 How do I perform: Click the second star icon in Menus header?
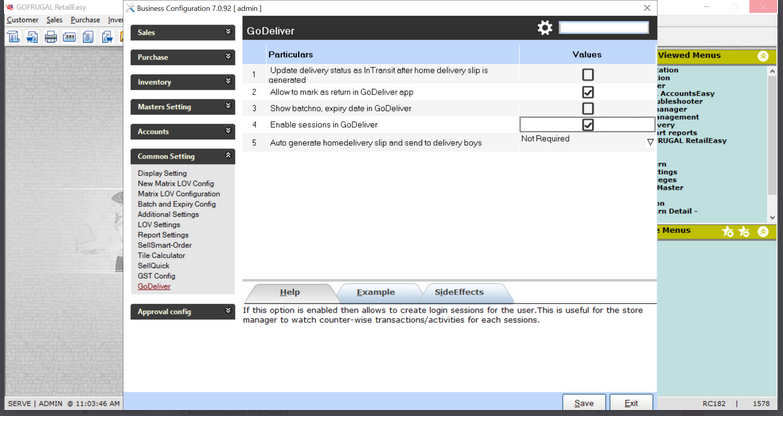click(x=744, y=231)
